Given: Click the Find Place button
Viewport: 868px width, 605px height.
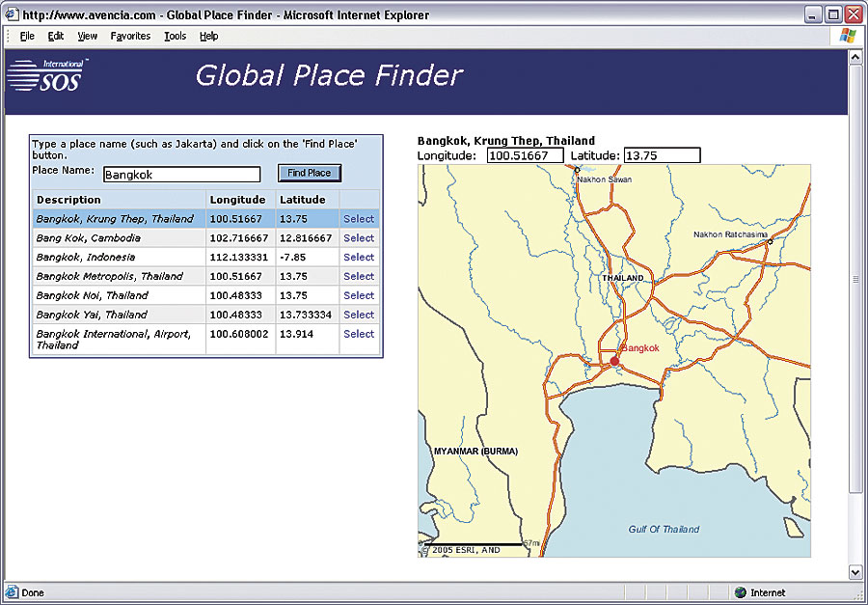Looking at the screenshot, I should click(x=309, y=173).
